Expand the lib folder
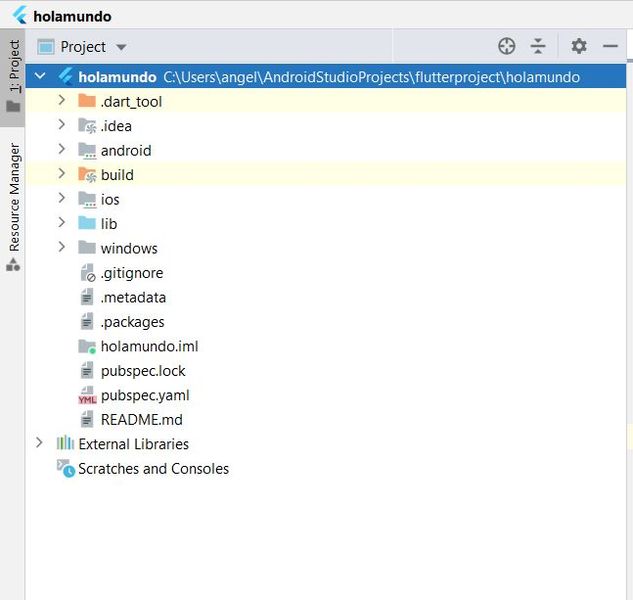Image resolution: width=633 pixels, height=600 pixels. point(61,222)
